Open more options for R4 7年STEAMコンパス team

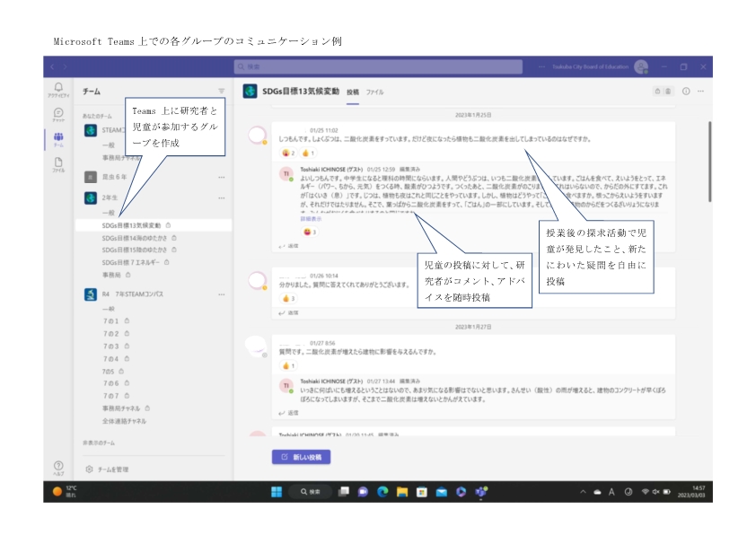click(x=221, y=294)
